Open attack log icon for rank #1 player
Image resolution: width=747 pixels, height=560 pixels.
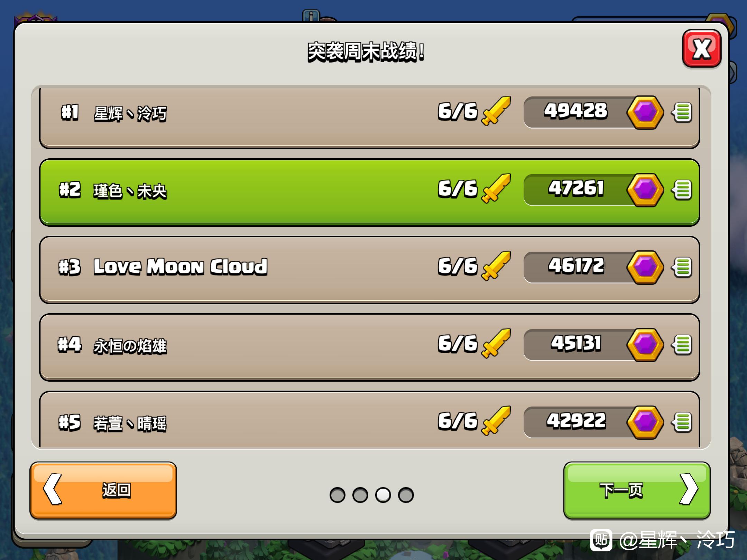682,112
